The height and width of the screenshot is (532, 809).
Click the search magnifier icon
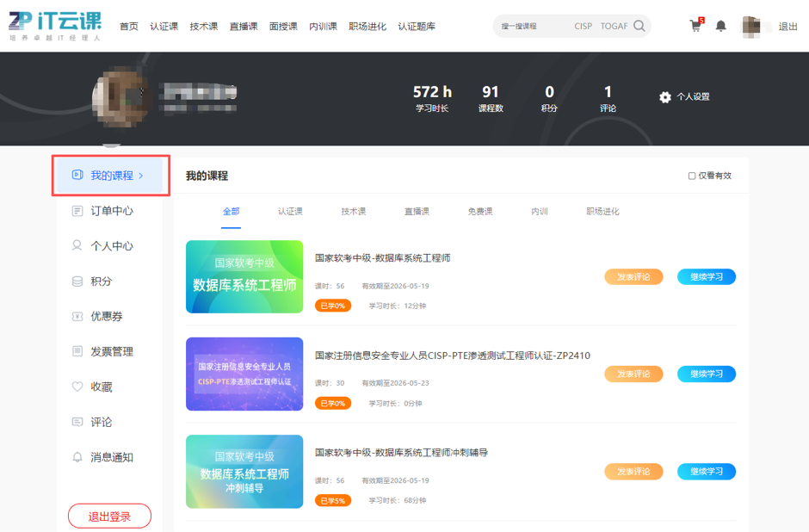[639, 27]
